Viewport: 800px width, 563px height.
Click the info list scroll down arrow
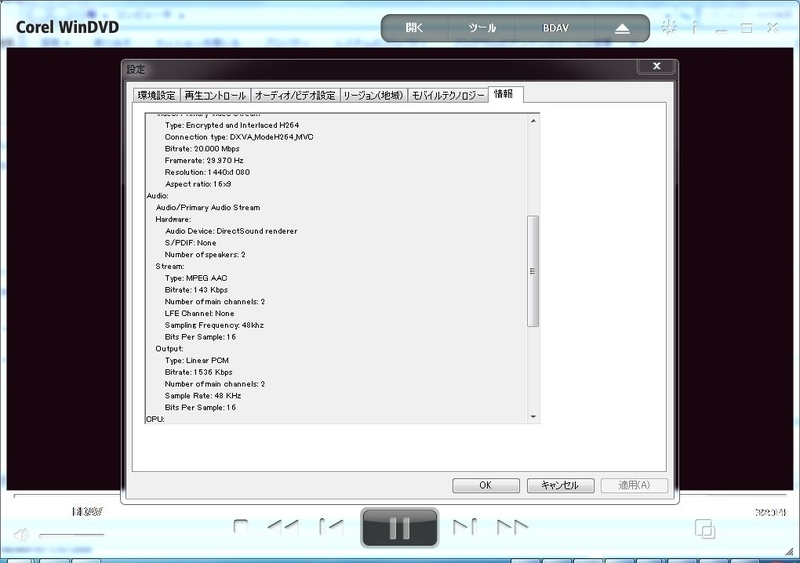pyautogui.click(x=533, y=417)
